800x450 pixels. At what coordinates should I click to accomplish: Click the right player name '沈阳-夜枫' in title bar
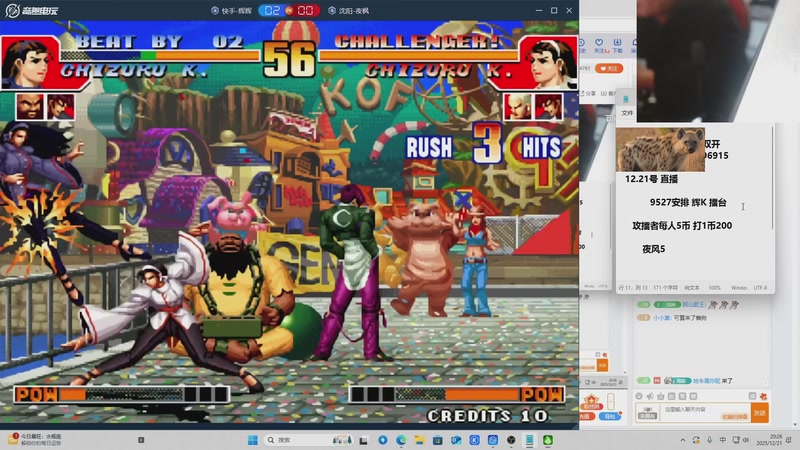(x=349, y=10)
